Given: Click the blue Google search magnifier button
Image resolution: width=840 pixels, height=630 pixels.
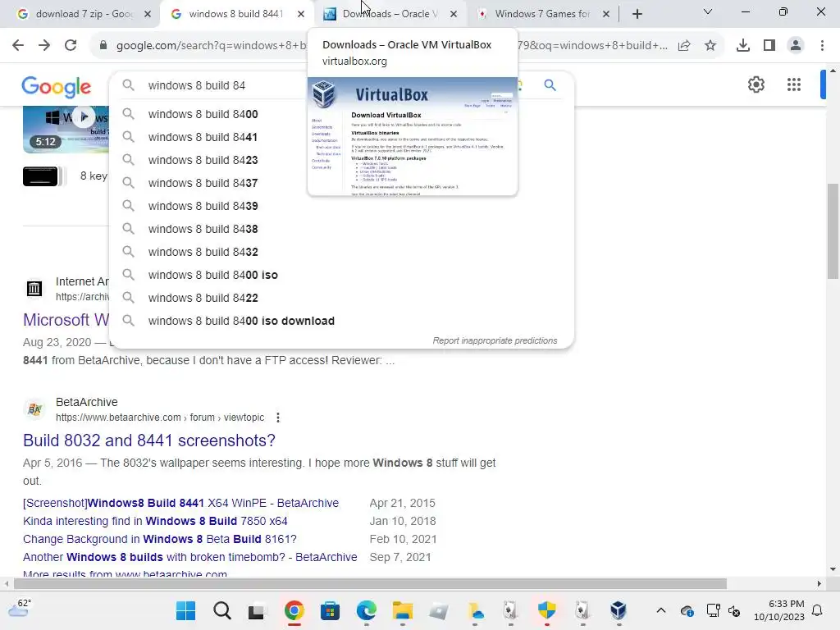Looking at the screenshot, I should point(550,84).
